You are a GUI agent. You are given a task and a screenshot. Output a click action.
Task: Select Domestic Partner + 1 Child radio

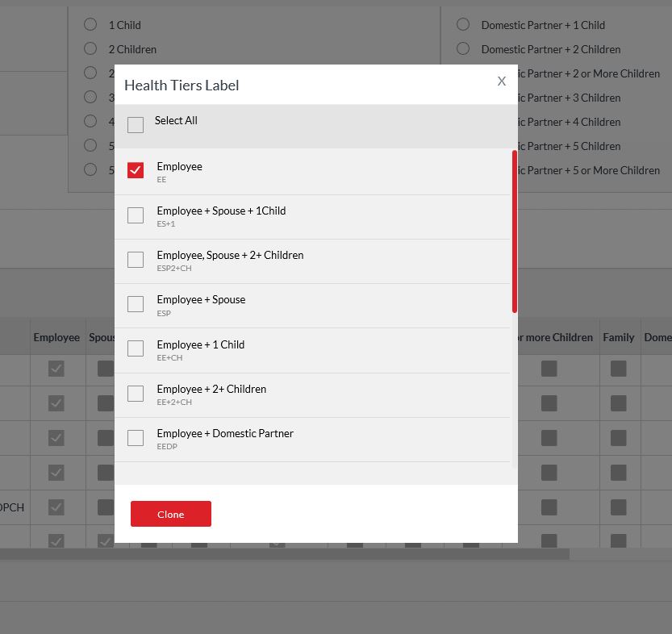click(x=463, y=24)
